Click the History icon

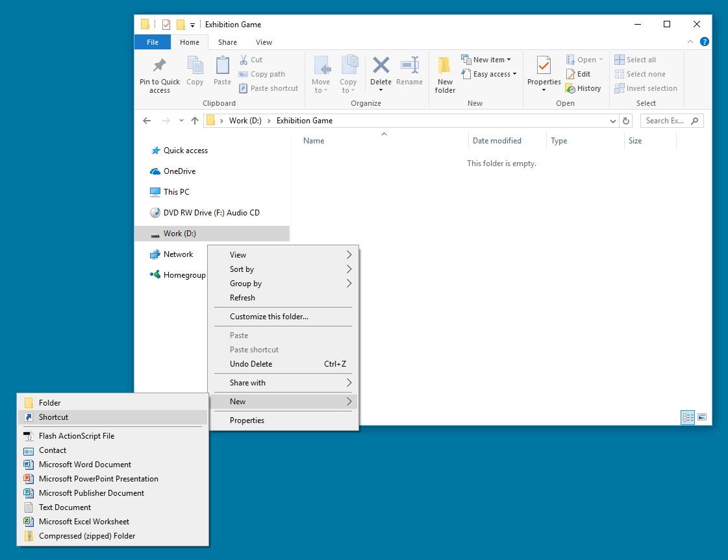(571, 88)
